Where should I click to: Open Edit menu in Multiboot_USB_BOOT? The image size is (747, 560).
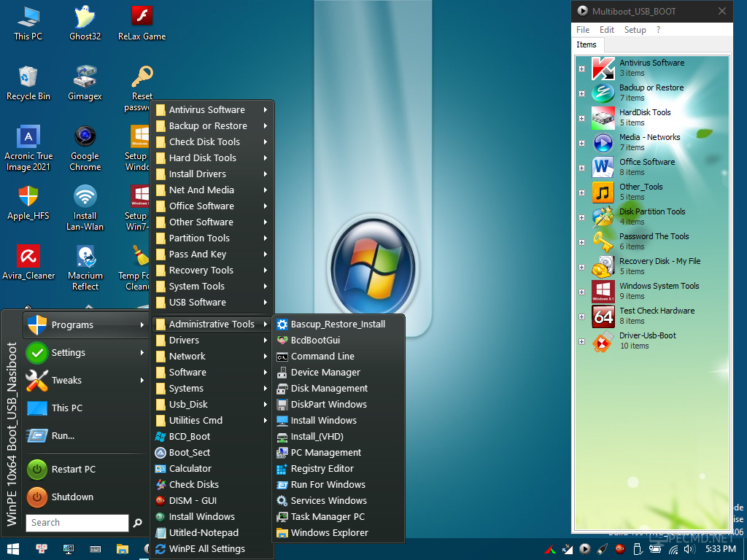point(606,29)
